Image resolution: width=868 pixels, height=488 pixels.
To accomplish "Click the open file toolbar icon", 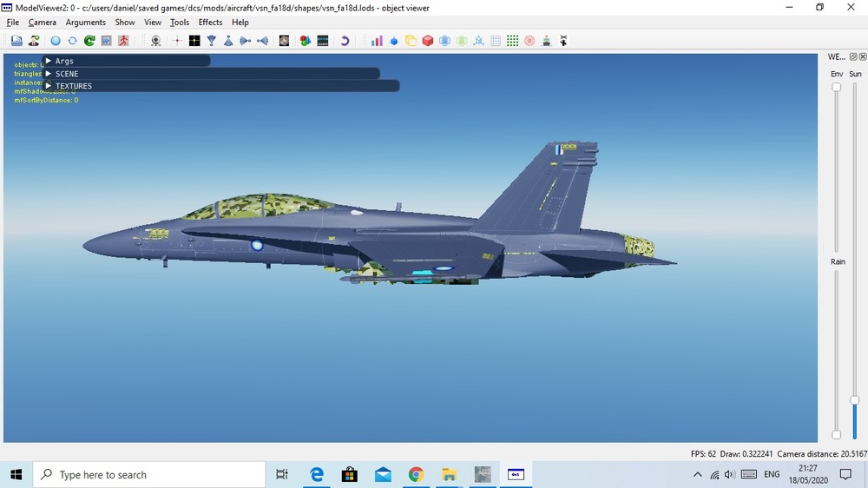I will click(16, 41).
